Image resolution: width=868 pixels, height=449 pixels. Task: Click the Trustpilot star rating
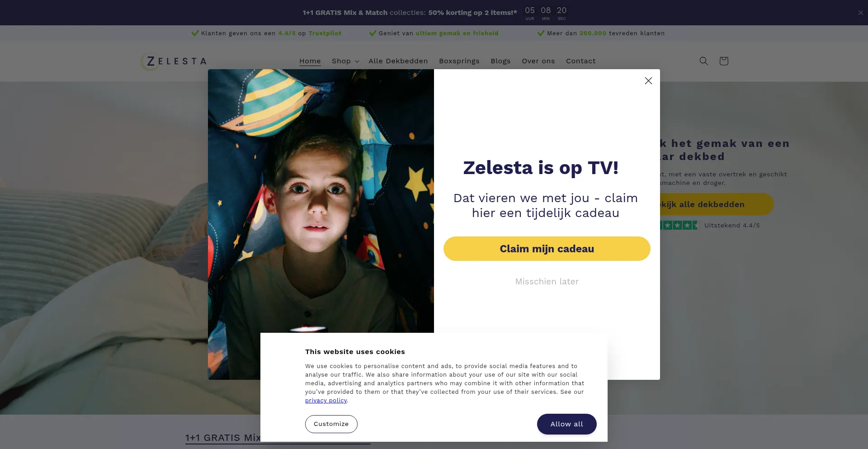[x=679, y=225]
